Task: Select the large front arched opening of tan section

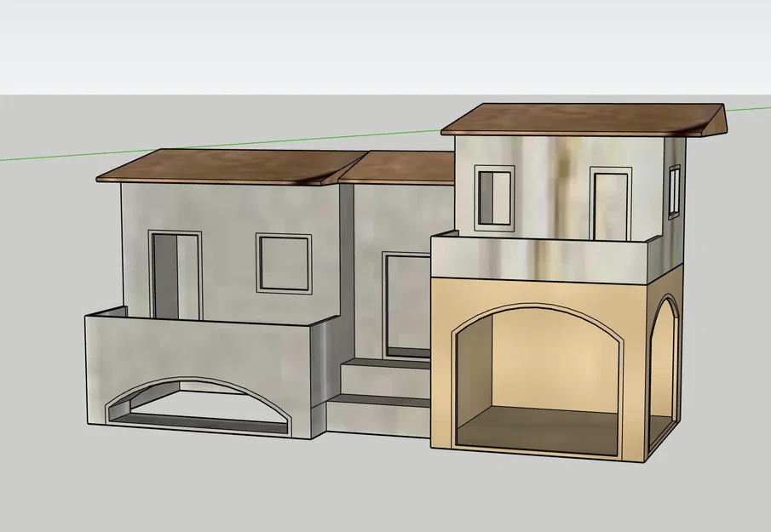Action: (x=538, y=380)
